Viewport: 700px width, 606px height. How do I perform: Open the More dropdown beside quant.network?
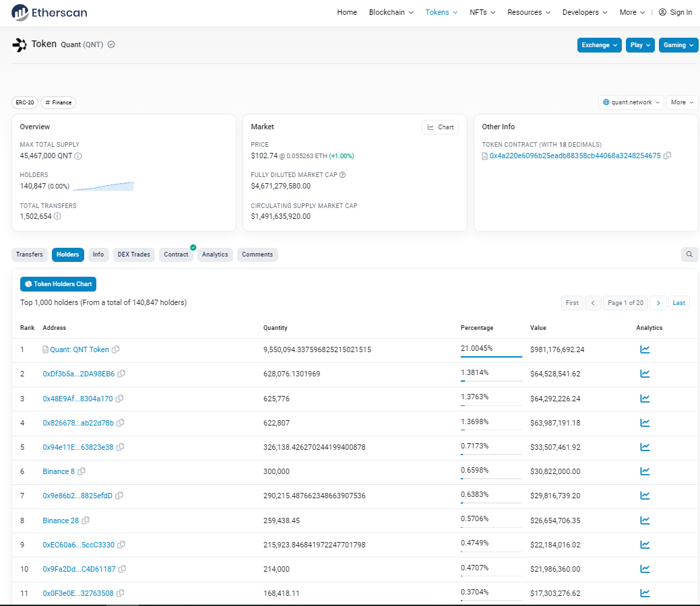pos(682,102)
